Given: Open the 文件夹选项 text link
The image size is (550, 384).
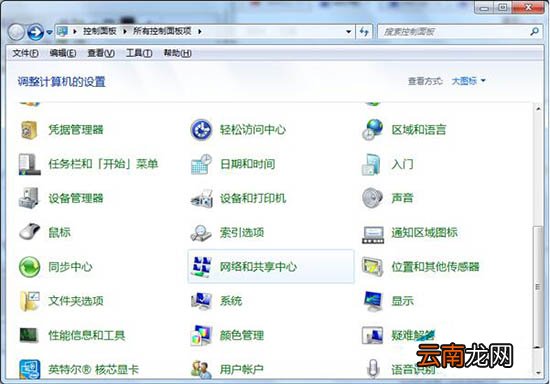Looking at the screenshot, I should (x=76, y=301).
